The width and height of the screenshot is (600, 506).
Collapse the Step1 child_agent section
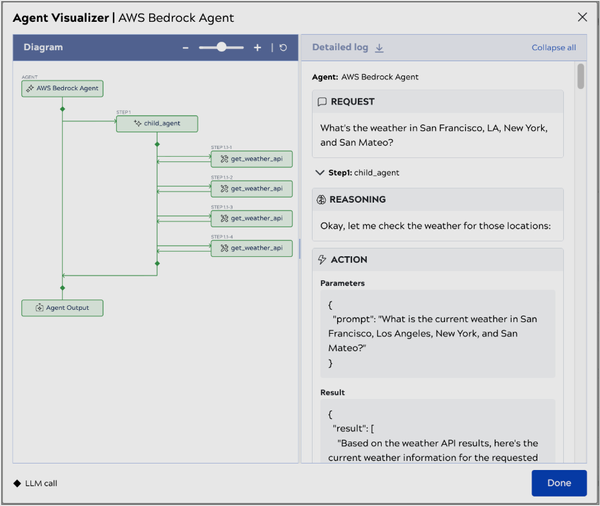click(320, 172)
